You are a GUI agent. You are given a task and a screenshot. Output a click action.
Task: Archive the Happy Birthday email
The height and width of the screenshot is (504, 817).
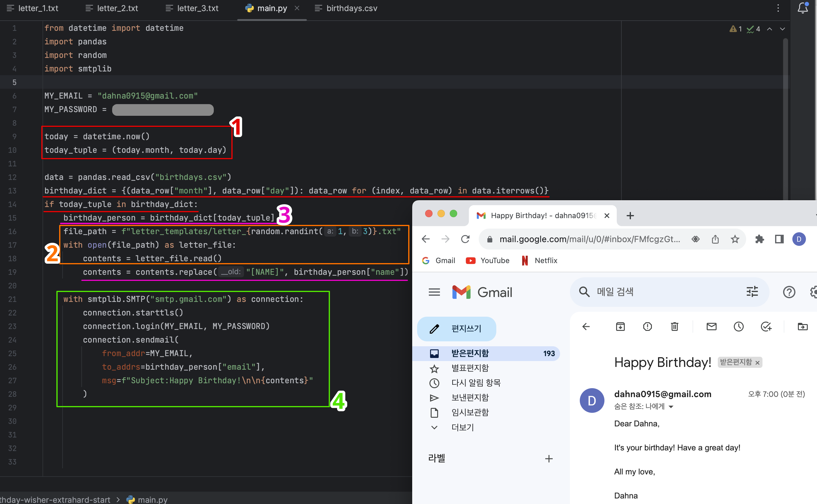pos(620,326)
